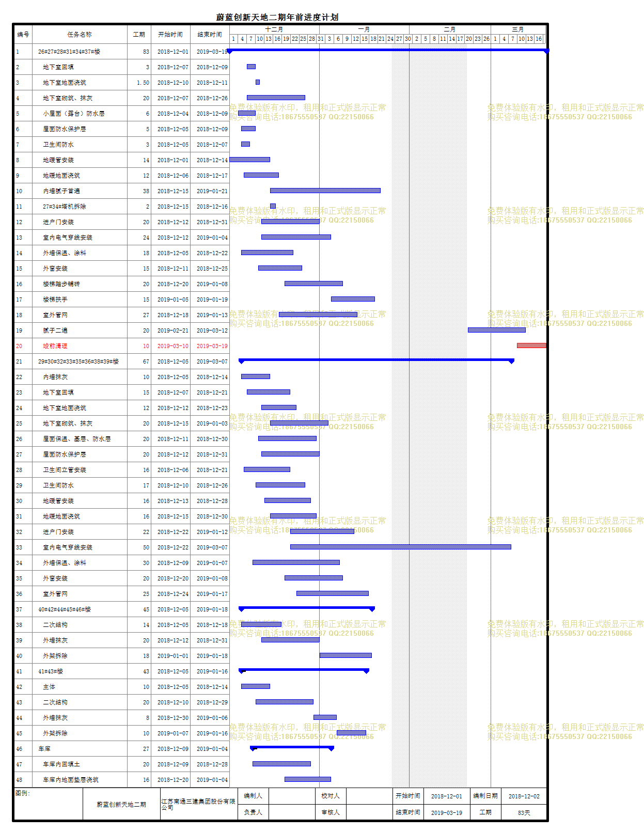Screen dimensions: 644x833
Task: Click footer 开始时间 value 2018-12-01
Action: point(447,796)
